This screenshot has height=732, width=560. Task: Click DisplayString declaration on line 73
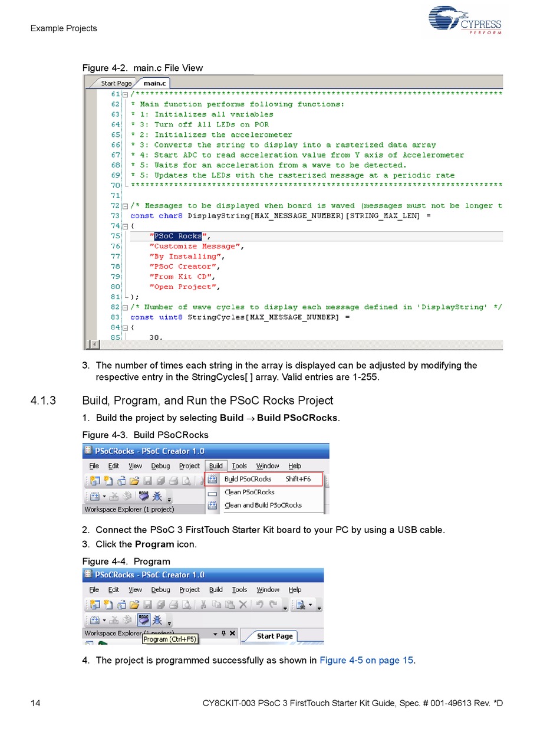pyautogui.click(x=281, y=216)
